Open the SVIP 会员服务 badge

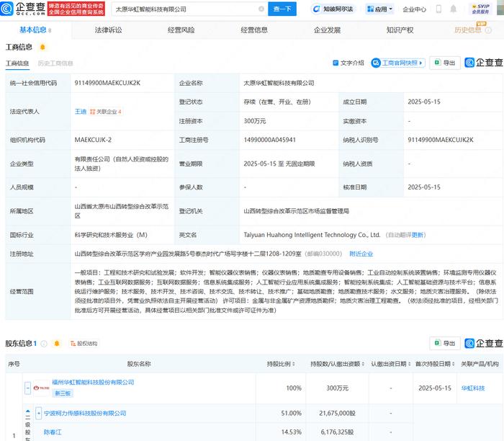pos(480,9)
